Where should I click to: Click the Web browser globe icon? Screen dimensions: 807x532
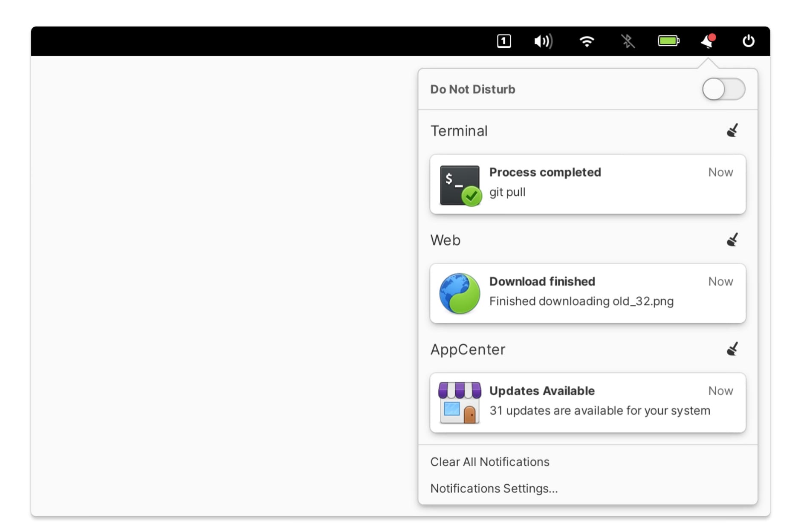(460, 293)
